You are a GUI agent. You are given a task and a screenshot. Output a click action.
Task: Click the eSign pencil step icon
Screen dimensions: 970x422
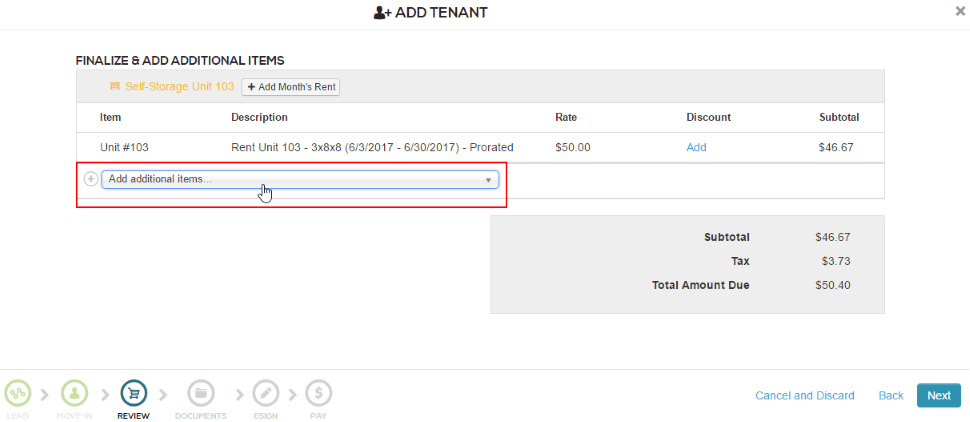(265, 393)
